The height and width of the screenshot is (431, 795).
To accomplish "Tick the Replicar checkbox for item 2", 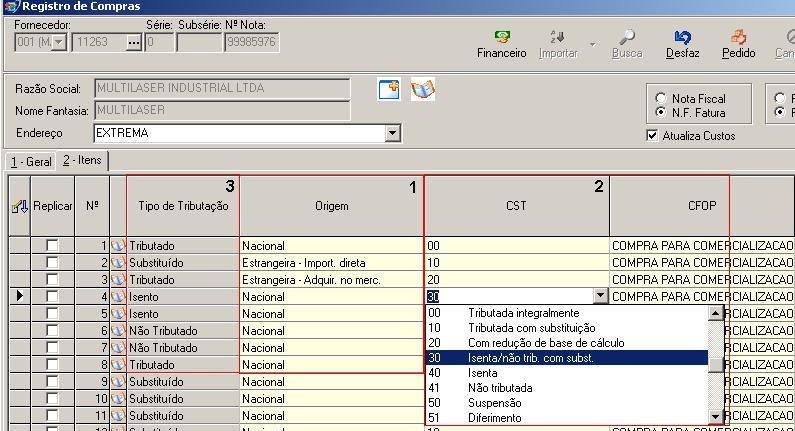I will pyautogui.click(x=52, y=263).
